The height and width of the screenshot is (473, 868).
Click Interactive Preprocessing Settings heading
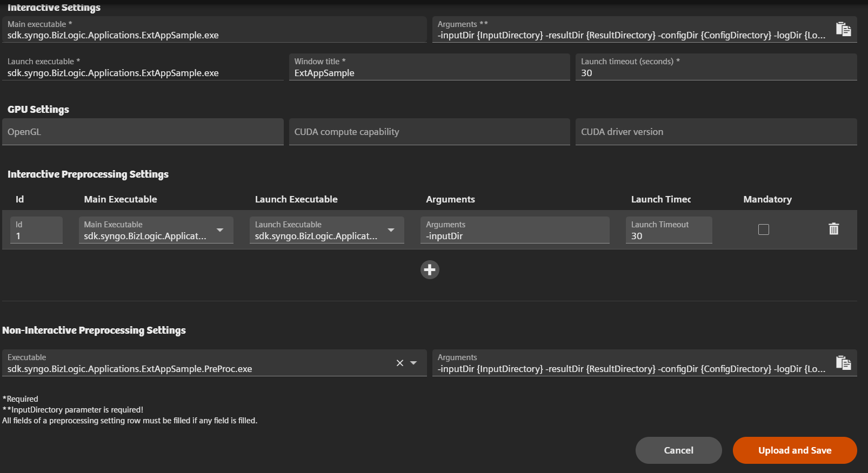tap(88, 174)
